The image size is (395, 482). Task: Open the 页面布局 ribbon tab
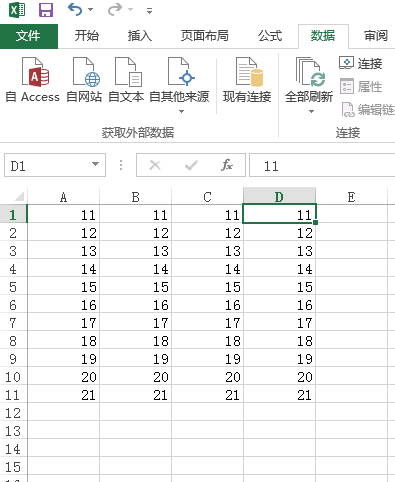click(205, 36)
